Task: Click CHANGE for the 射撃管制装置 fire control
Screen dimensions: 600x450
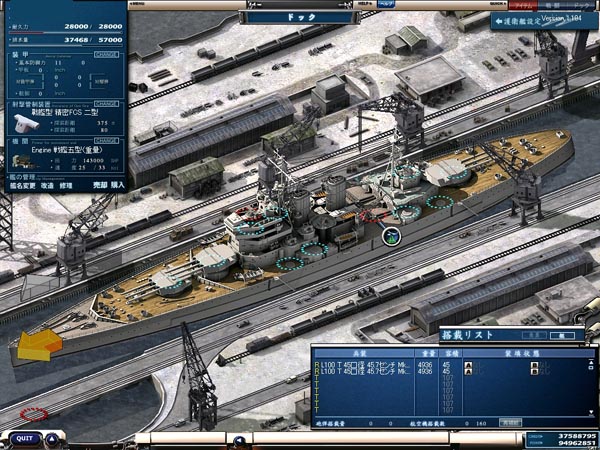Action: pos(106,104)
